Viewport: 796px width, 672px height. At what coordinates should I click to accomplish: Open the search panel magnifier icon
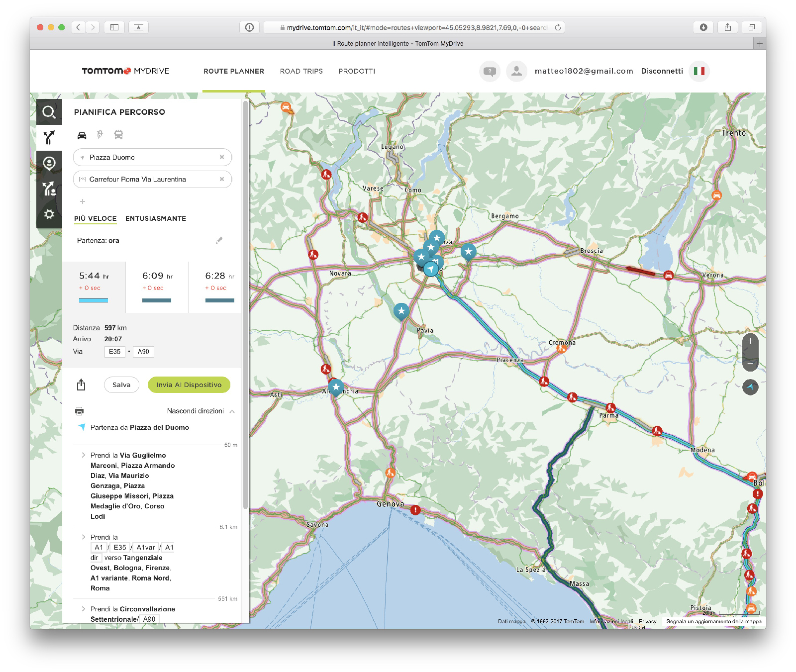[x=49, y=112]
